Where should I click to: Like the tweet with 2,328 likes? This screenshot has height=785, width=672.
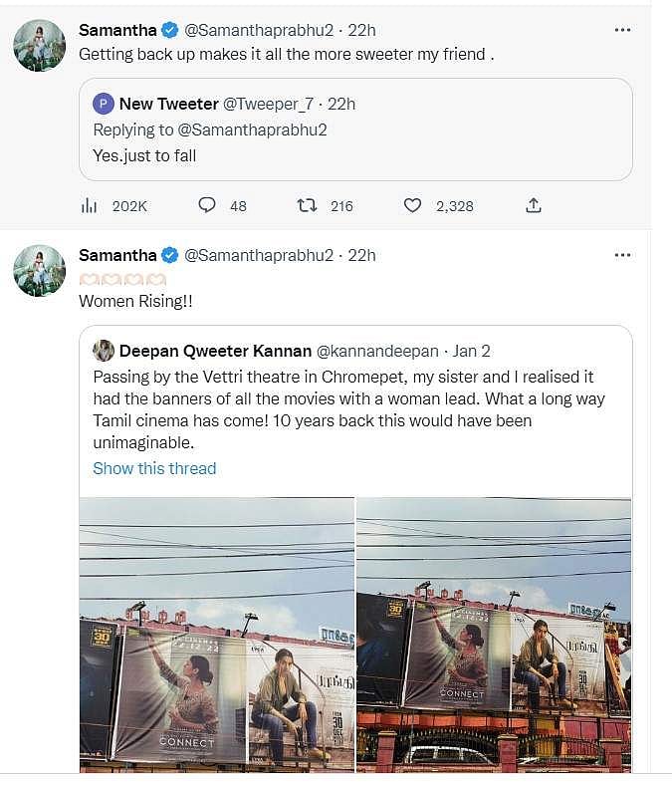412,205
